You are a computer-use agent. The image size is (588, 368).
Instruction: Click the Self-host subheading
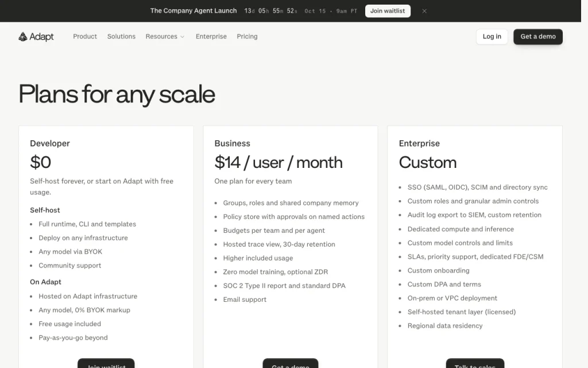(x=45, y=210)
